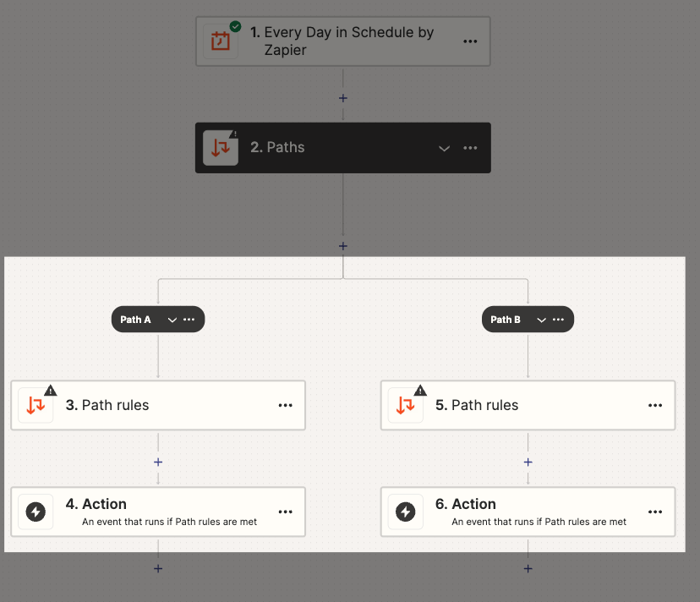The width and height of the screenshot is (700, 602).
Task: Click the step 3 Path rules icon
Action: tap(36, 406)
